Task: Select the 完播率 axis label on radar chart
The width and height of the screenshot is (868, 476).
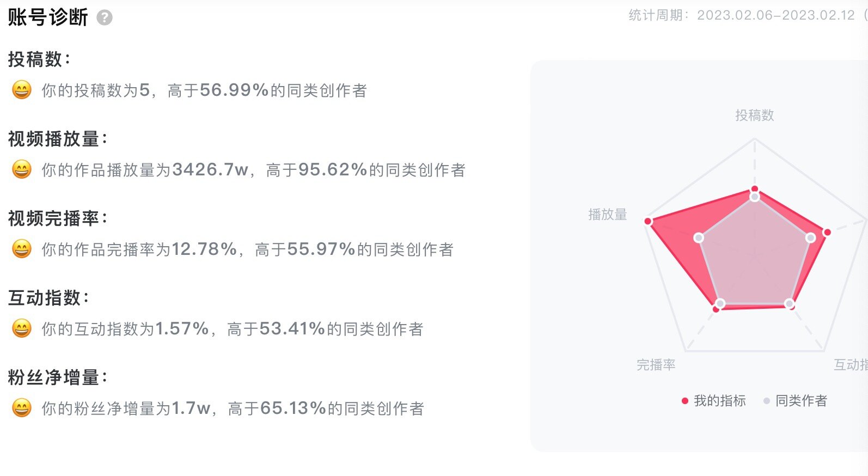Action: pyautogui.click(x=656, y=365)
